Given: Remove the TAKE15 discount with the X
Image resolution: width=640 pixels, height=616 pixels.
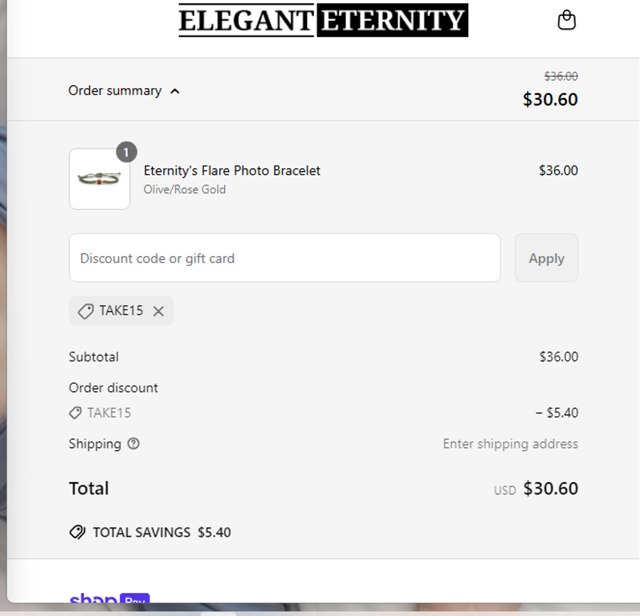Looking at the screenshot, I should [158, 311].
